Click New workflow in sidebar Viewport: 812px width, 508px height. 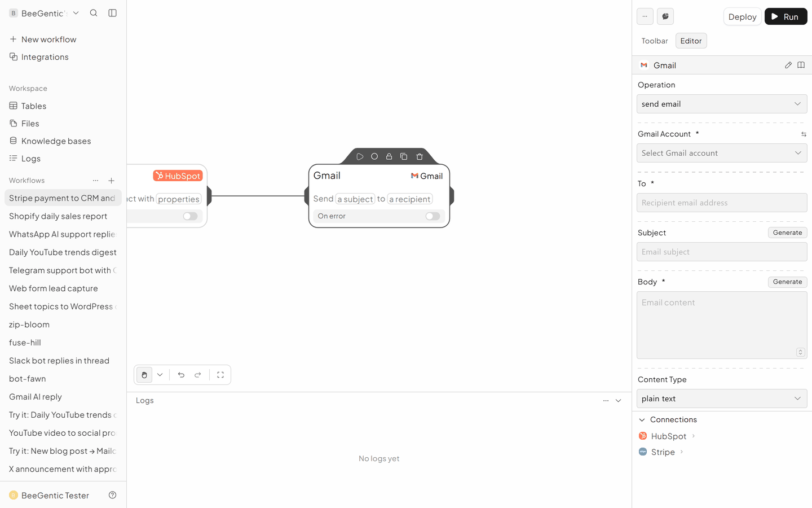[63, 40]
